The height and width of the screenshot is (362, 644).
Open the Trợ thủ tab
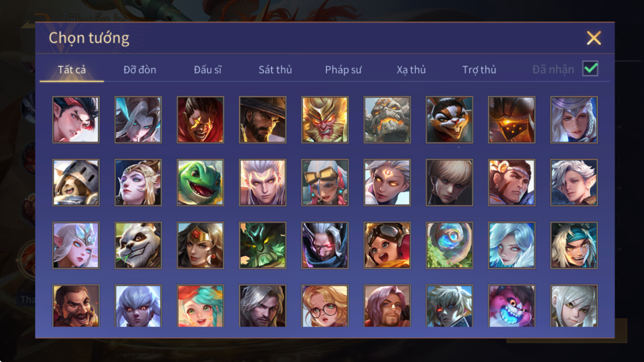click(480, 69)
